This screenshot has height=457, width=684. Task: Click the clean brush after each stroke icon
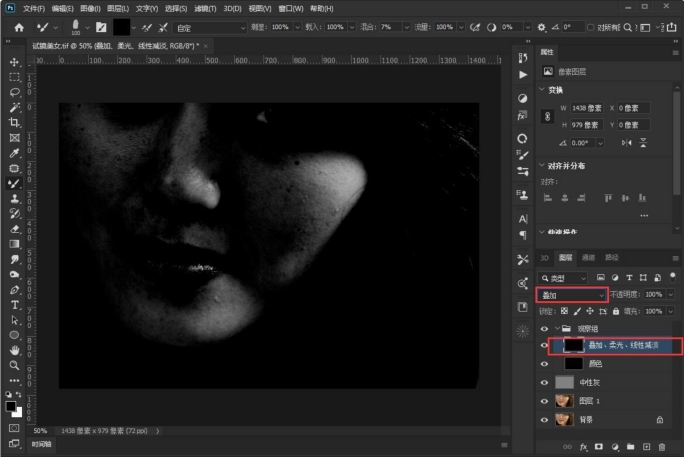[x=163, y=27]
